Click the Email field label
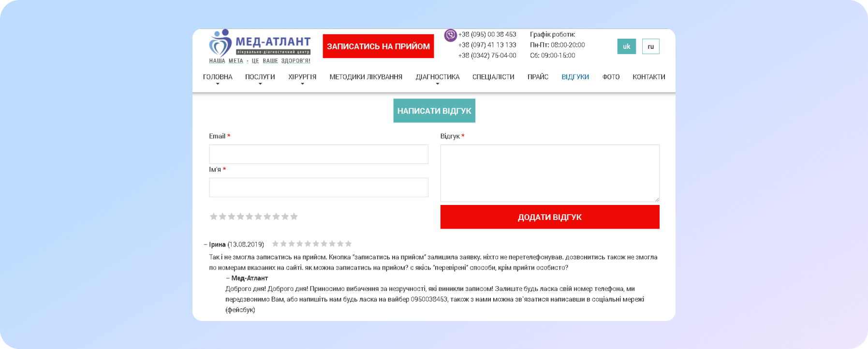Image resolution: width=868 pixels, height=349 pixels. click(x=217, y=136)
